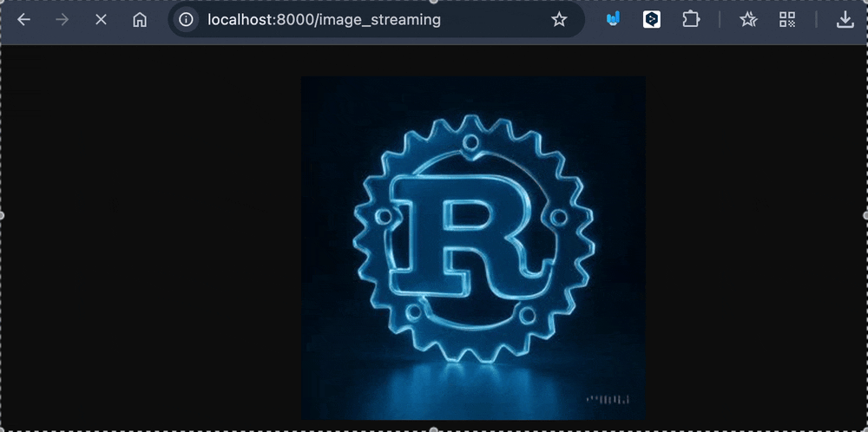
Task: Open the white square extension icon
Action: [652, 20]
